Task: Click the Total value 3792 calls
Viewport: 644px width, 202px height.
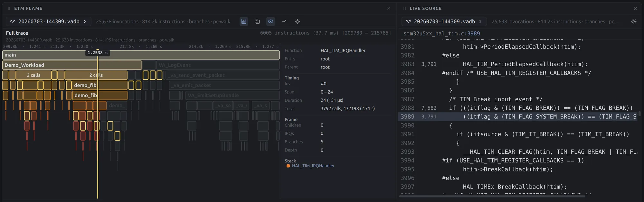Action: 347,109
